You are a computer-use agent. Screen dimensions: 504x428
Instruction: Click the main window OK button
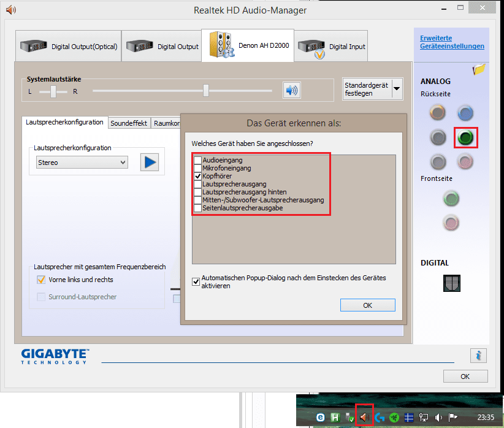pyautogui.click(x=465, y=376)
